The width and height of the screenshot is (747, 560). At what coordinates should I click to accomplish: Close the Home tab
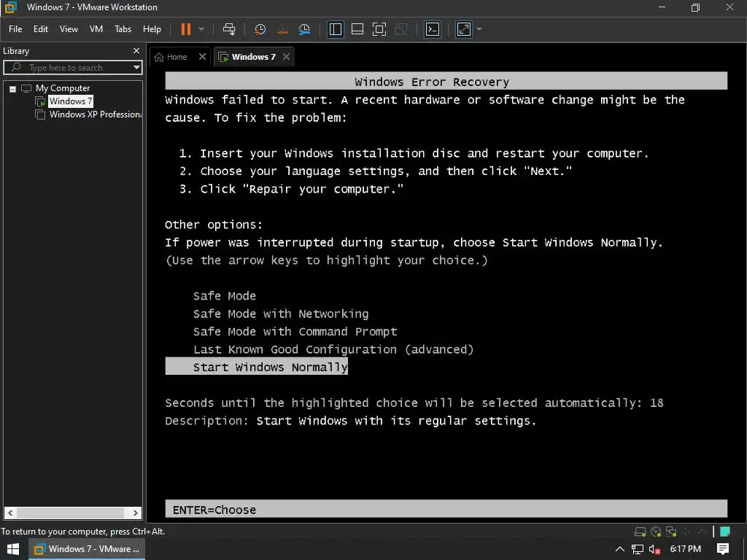click(x=203, y=57)
